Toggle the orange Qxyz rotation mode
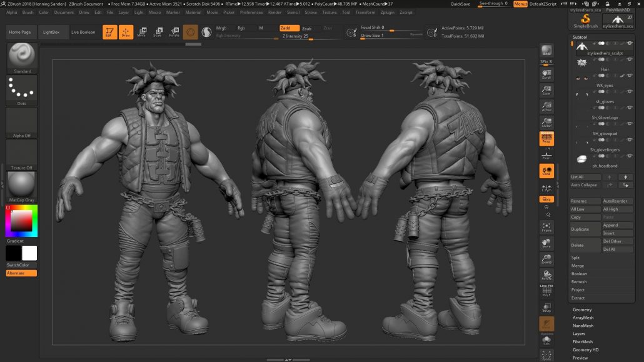Viewport: 644px width, 362px height. tap(546, 199)
